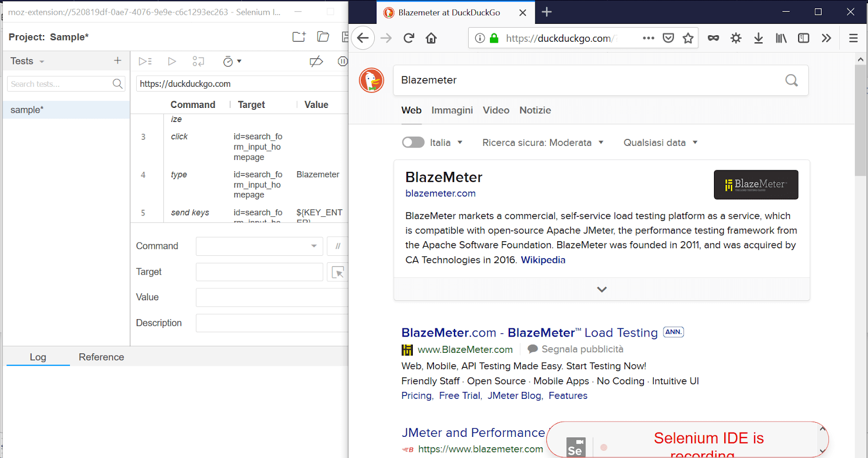Screen dimensions: 868x458
Task: Run all tests in Selenium IDE
Action: pyautogui.click(x=145, y=61)
